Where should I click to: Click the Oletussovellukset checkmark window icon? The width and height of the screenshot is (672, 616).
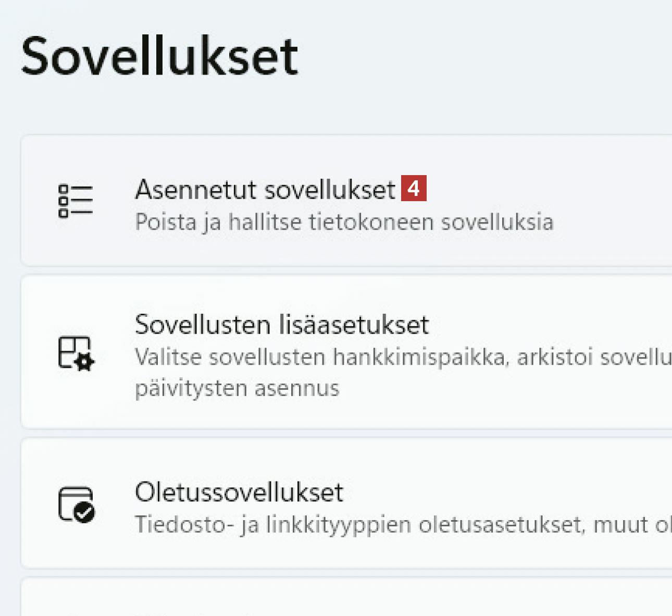click(76, 504)
